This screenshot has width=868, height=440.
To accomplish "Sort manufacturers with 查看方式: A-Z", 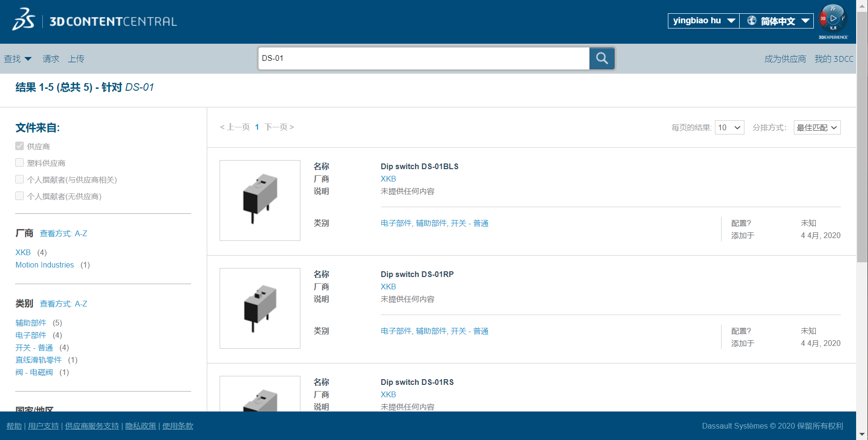I will coord(64,233).
